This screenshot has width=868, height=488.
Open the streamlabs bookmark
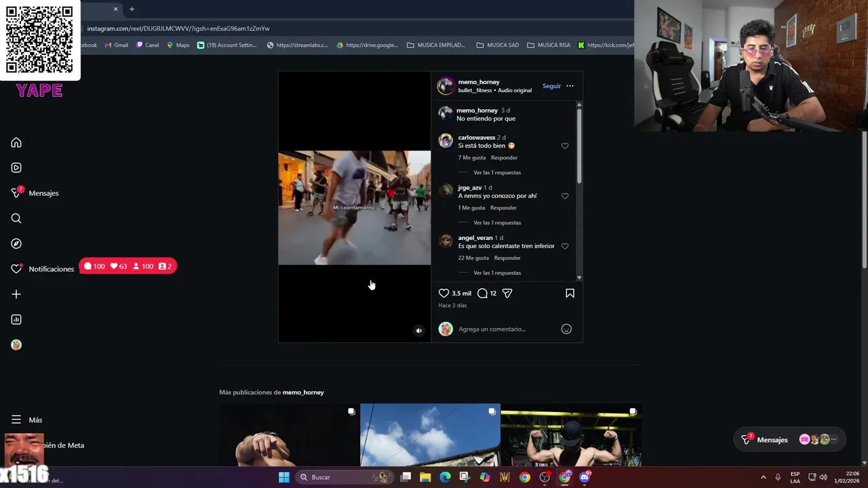[297, 45]
